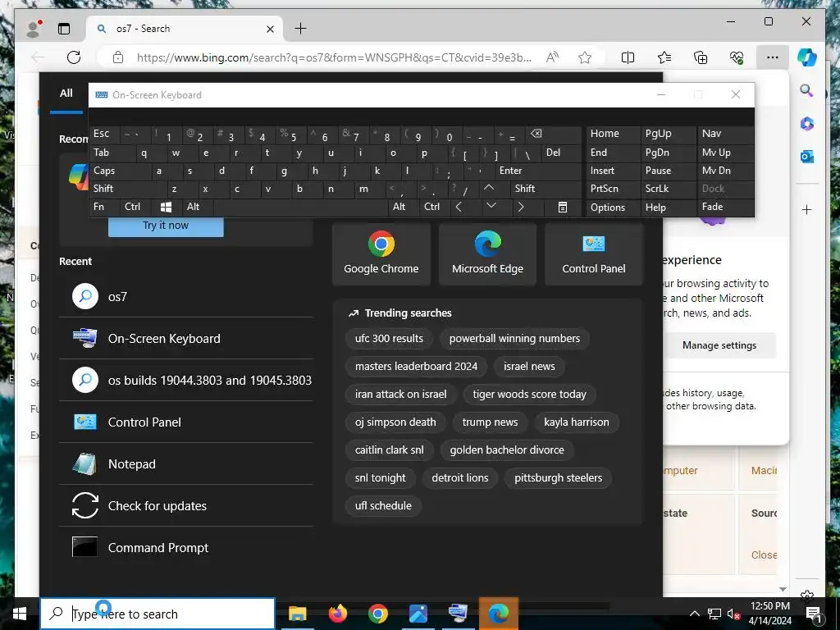Screen dimensions: 840x630
Task: Open File Explorer from taskbar
Action: coord(297,614)
